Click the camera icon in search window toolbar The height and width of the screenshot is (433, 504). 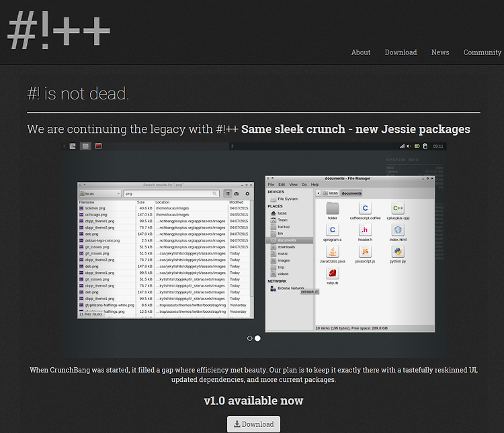[237, 194]
